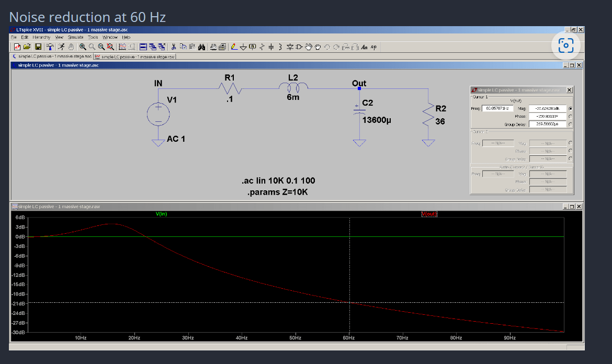Click the Cut scissors icon
Screen dimensions: 612x364
coord(174,47)
